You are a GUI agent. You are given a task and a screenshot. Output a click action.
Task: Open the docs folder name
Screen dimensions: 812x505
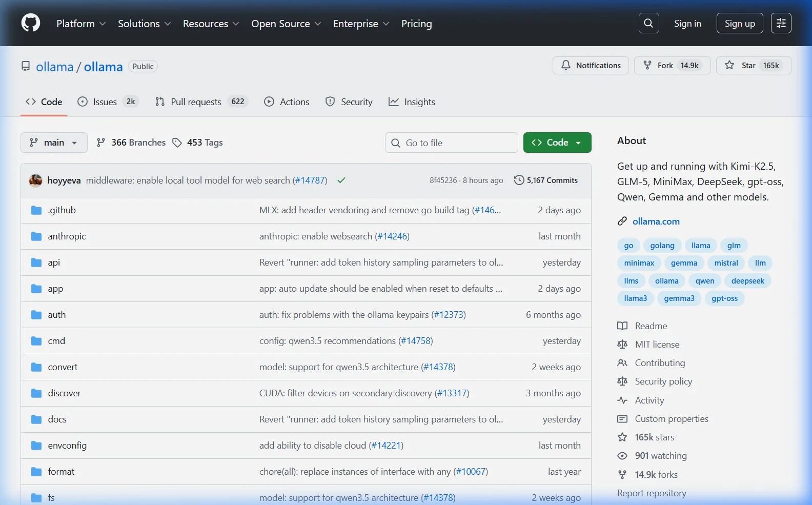57,419
